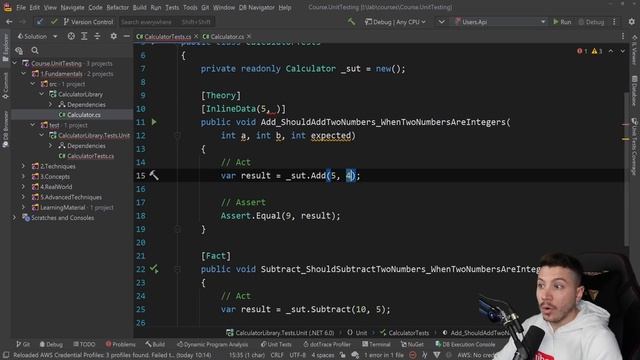The image size is (640, 360).
Task: Collapse the CalculatorLibrary project node
Action: click(x=42, y=94)
